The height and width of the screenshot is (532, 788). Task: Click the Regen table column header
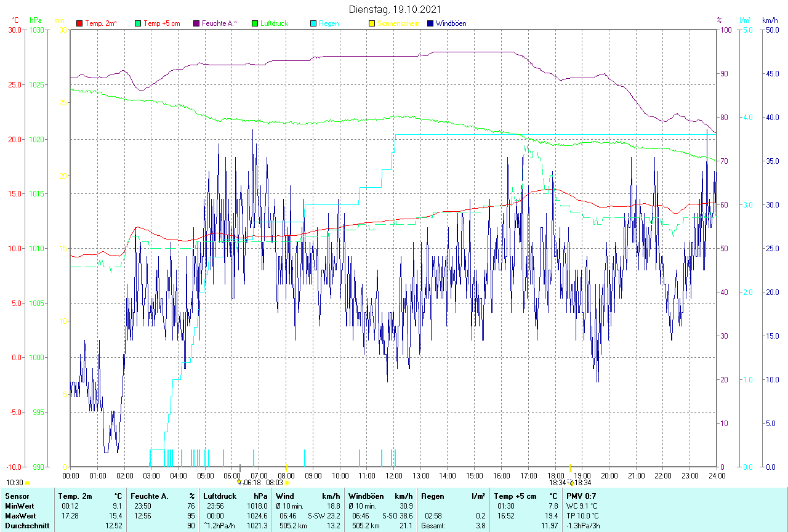[433, 496]
